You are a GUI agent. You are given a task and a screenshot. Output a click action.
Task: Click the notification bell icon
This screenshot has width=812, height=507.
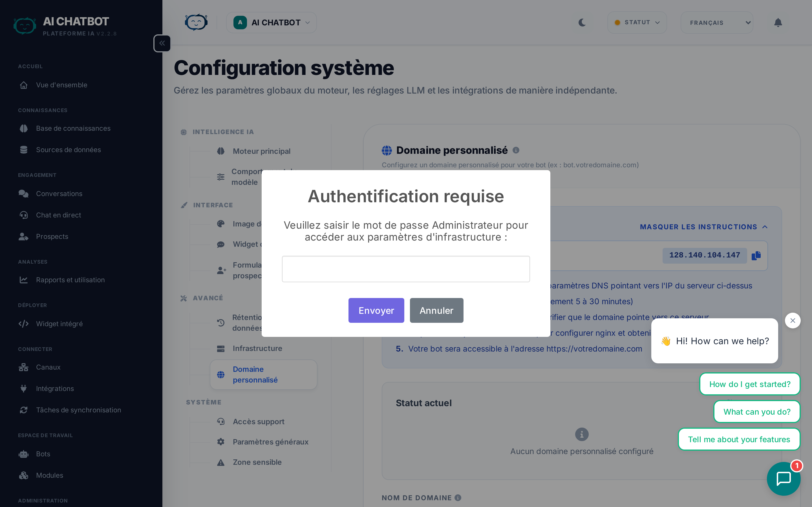coord(778,23)
